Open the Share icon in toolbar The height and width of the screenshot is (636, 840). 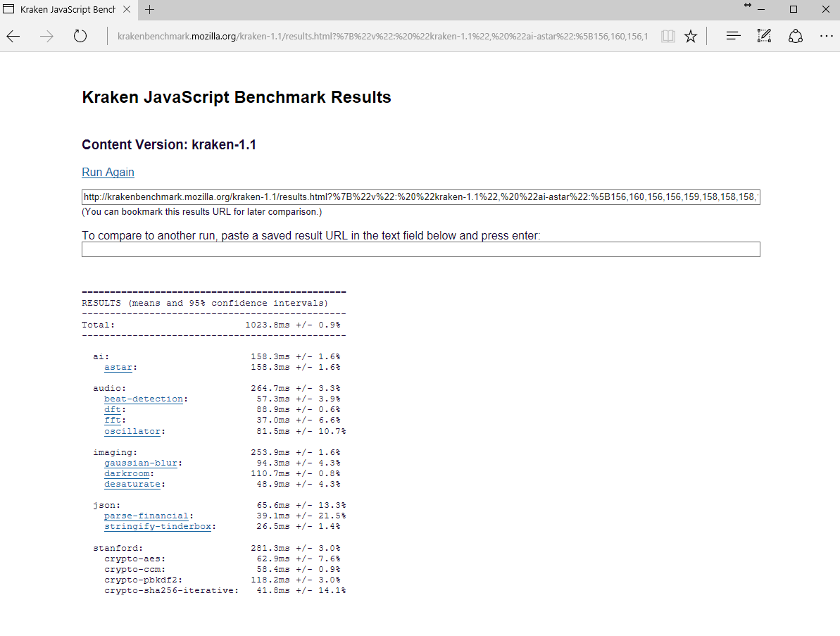tap(796, 37)
